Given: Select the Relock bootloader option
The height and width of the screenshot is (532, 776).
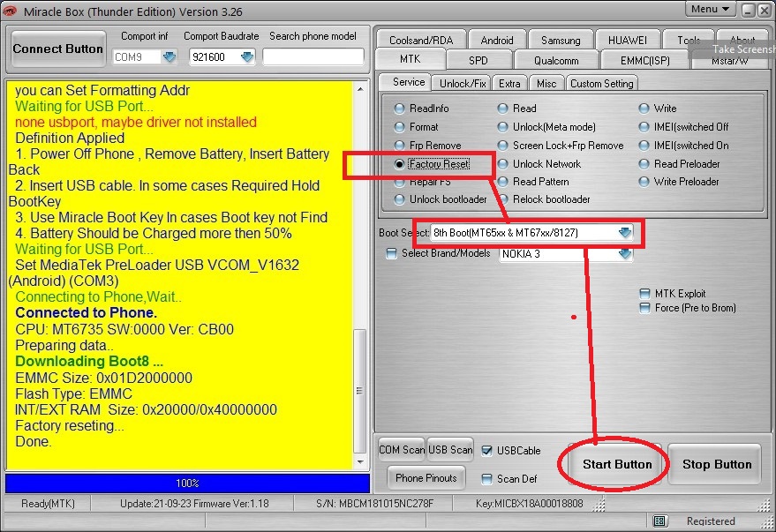Looking at the screenshot, I should (x=503, y=199).
